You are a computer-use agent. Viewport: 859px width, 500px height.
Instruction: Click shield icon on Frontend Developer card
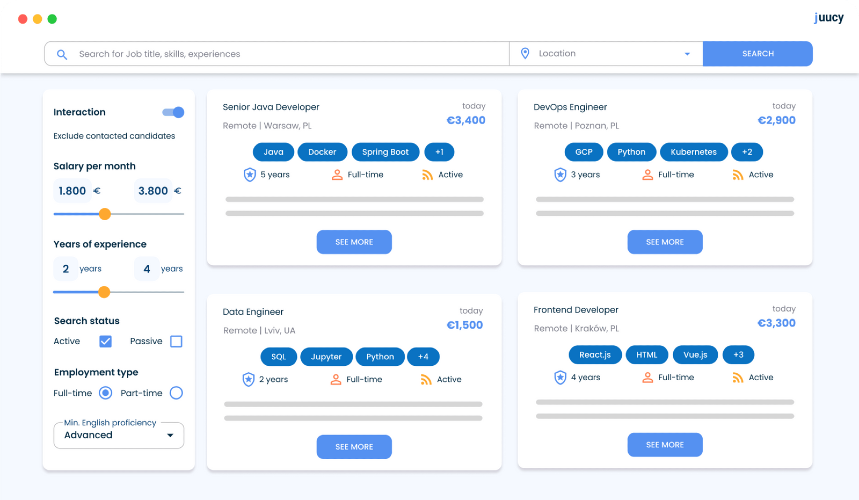tap(560, 377)
